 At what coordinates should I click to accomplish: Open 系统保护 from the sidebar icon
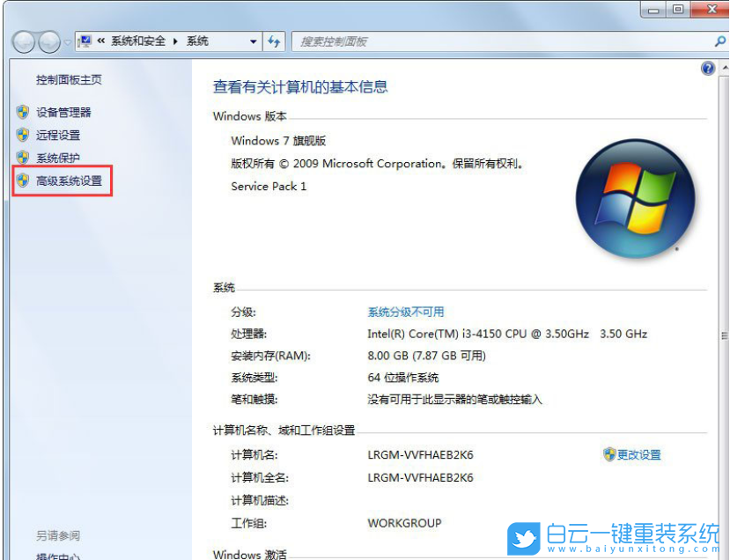click(20, 158)
